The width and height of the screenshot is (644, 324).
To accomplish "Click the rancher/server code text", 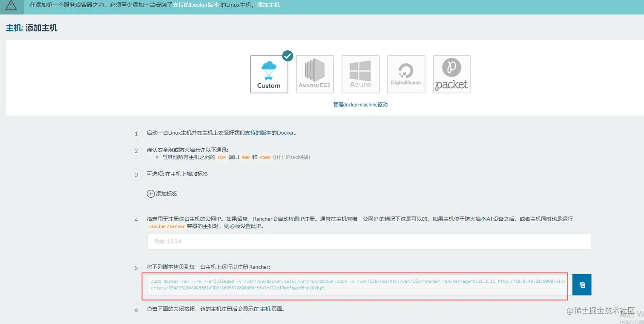I will [167, 226].
